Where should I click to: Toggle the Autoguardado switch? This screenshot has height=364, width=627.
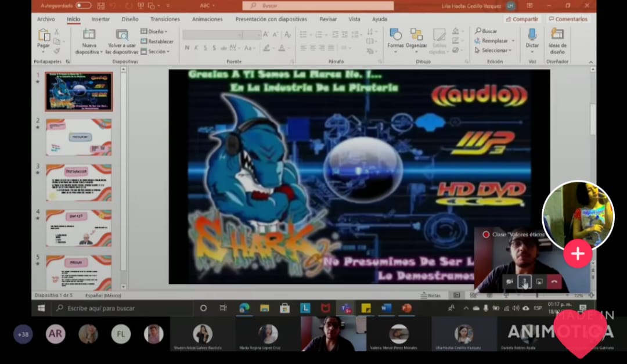[x=83, y=5]
